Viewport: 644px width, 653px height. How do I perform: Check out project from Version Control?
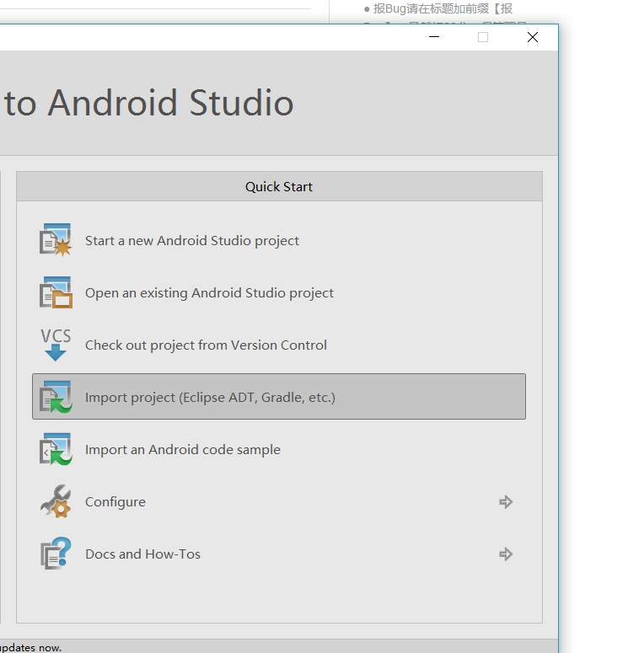point(206,345)
